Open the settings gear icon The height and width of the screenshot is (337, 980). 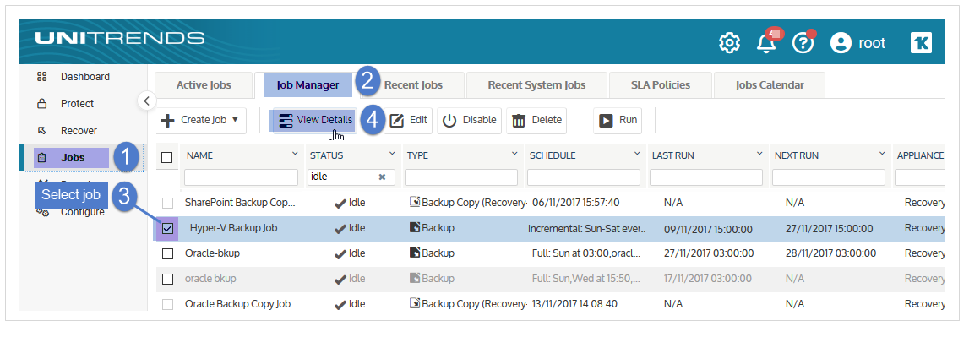[x=729, y=43]
